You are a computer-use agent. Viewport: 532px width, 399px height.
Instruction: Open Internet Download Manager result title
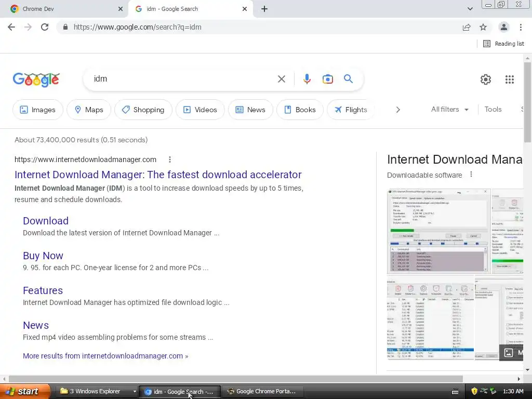(158, 175)
